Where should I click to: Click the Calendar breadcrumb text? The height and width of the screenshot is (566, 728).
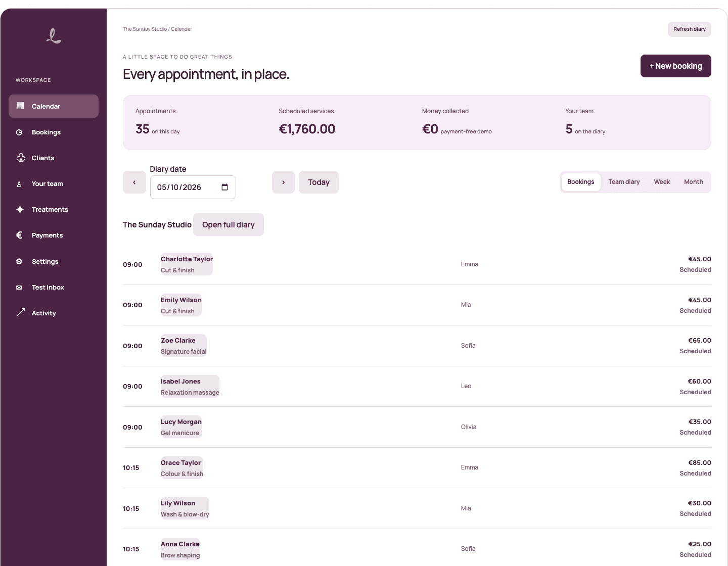pos(181,29)
